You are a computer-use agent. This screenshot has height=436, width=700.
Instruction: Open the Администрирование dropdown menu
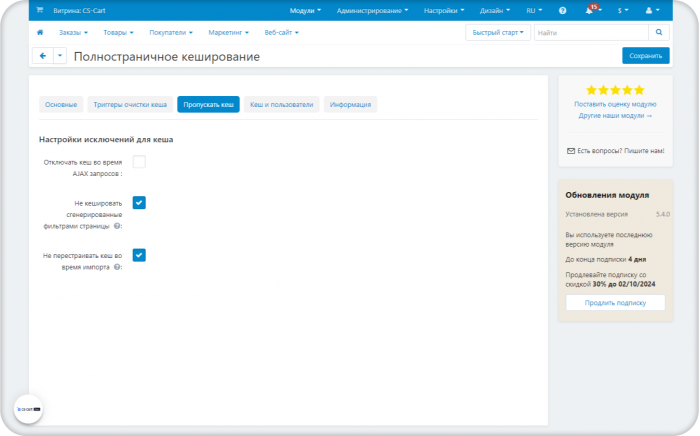(x=372, y=10)
